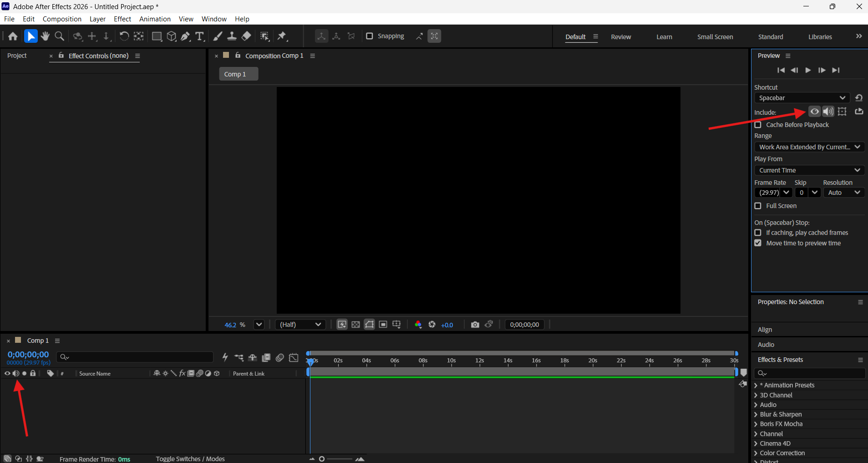The width and height of the screenshot is (868, 463).
Task: Go to the Home screen icon
Action: [13, 36]
